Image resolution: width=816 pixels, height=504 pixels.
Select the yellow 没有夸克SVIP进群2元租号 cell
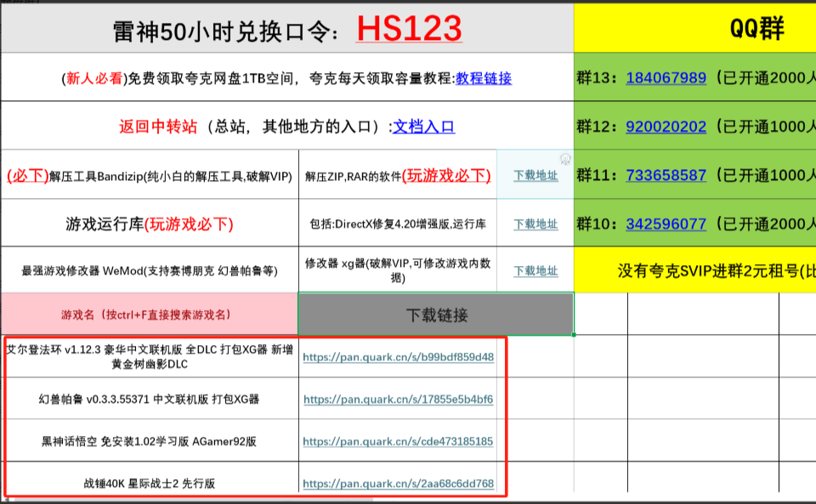tap(695, 270)
